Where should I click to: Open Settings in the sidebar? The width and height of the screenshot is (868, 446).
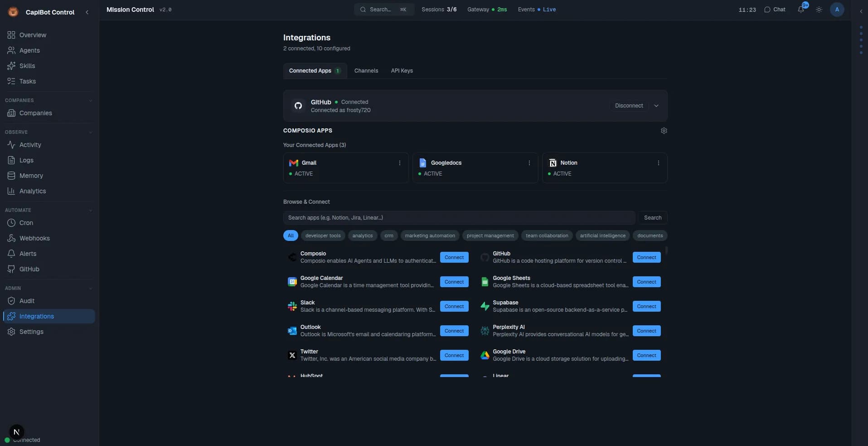(49, 332)
